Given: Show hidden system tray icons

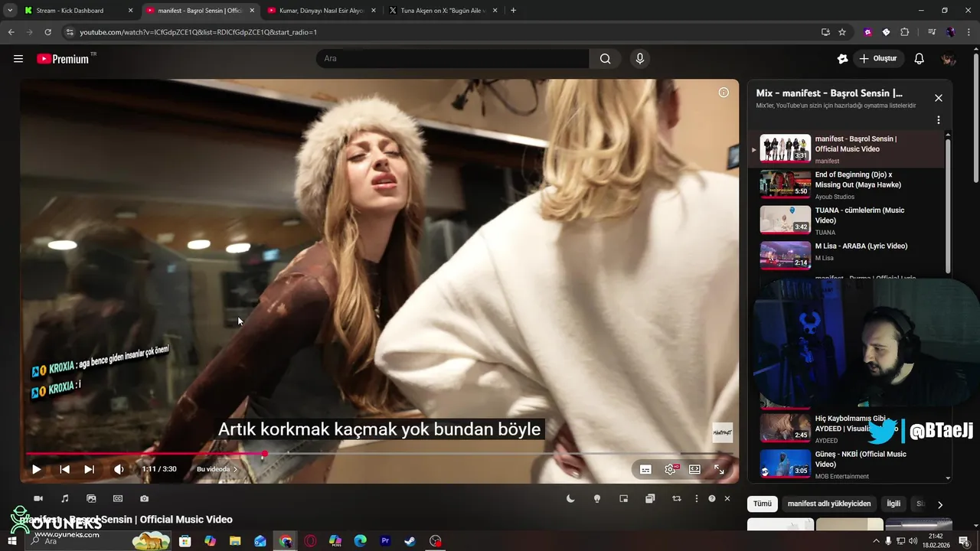Looking at the screenshot, I should click(x=876, y=541).
